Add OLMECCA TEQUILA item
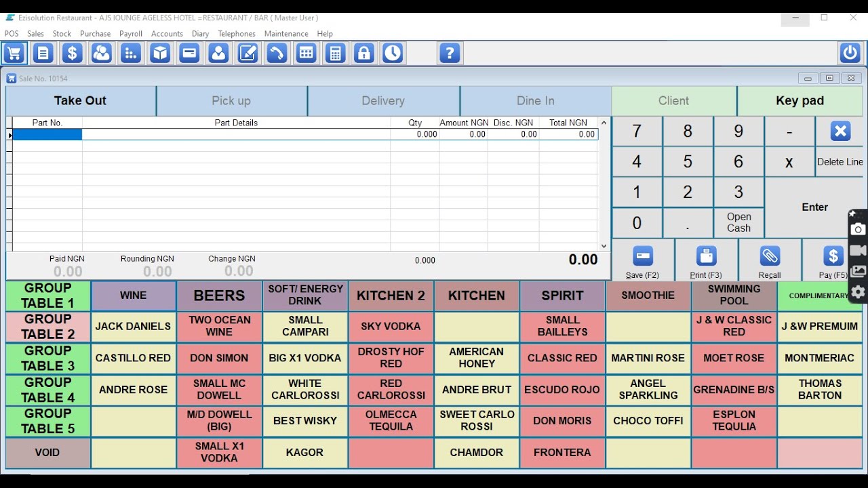This screenshot has width=868, height=488. click(x=391, y=421)
